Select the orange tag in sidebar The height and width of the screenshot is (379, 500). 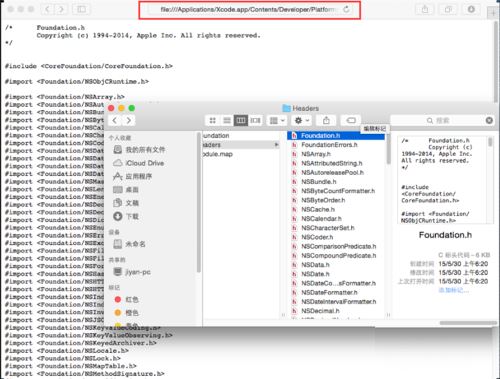coord(126,313)
